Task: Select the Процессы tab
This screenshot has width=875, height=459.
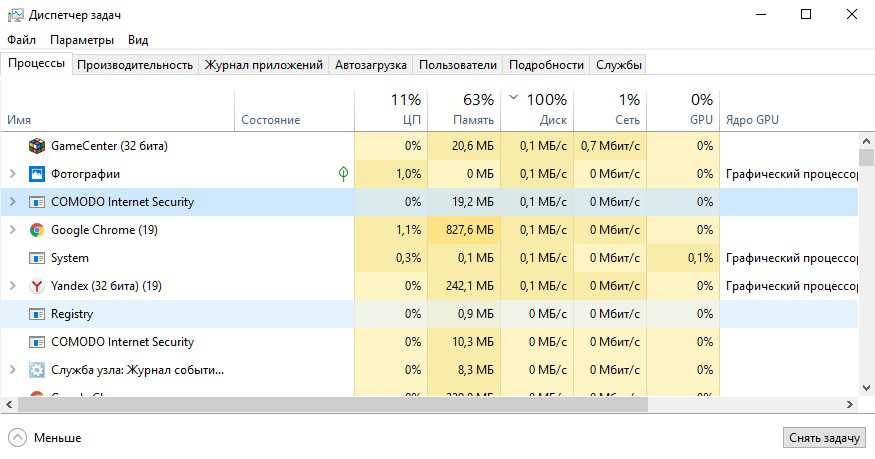Action: tap(36, 64)
